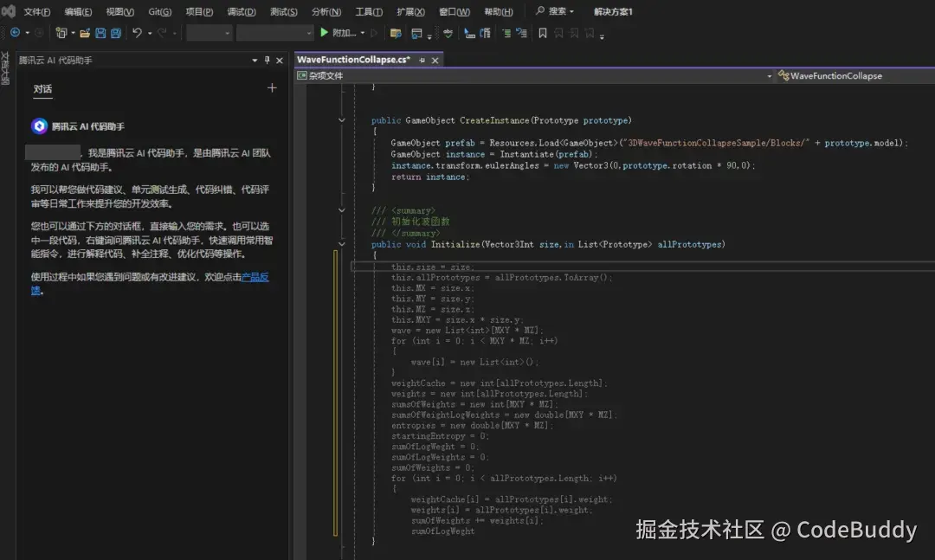
Task: Open the WaveFunctionCollapse class navigation dropdown
Action: click(x=853, y=76)
